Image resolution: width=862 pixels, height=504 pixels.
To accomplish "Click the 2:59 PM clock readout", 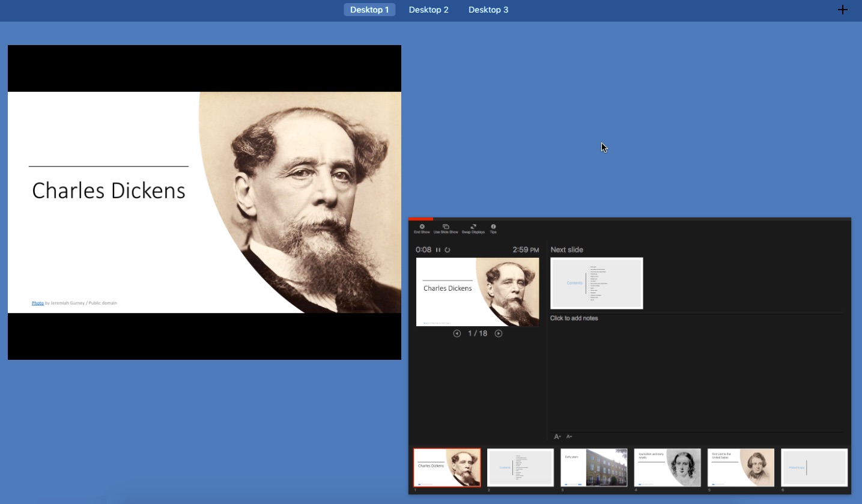I will point(526,250).
